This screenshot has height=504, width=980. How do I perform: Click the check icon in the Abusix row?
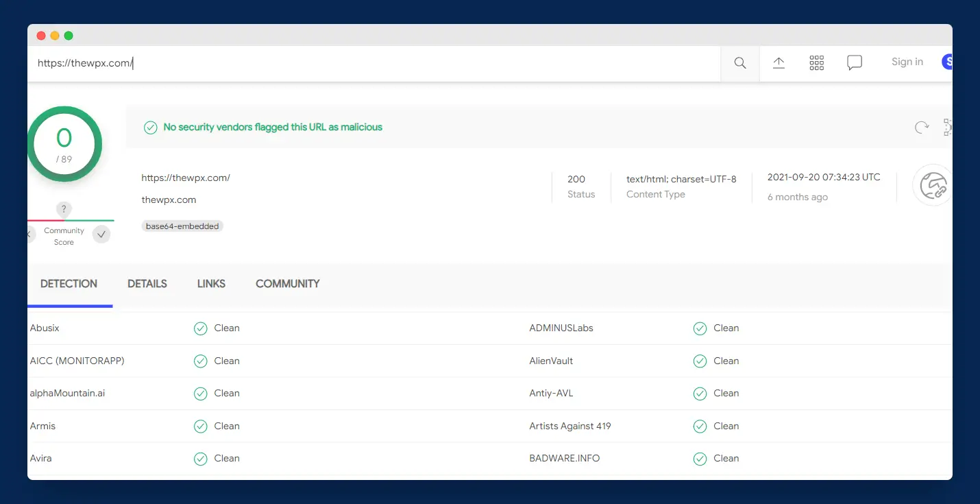pyautogui.click(x=200, y=328)
